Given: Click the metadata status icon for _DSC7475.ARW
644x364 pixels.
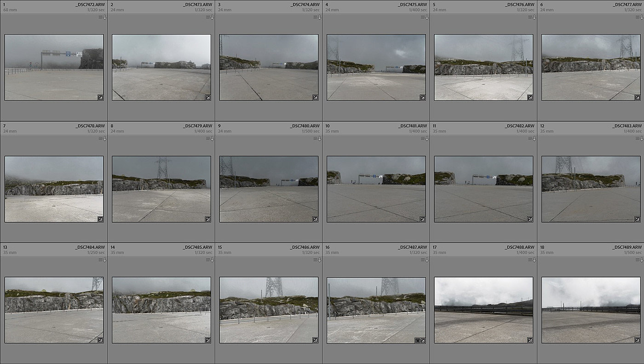Looking at the screenshot, I should click(x=425, y=17).
